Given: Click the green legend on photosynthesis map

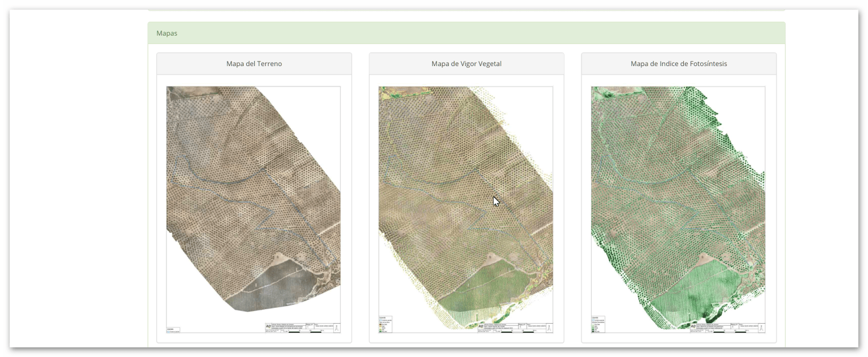Looking at the screenshot, I should click(x=597, y=324).
